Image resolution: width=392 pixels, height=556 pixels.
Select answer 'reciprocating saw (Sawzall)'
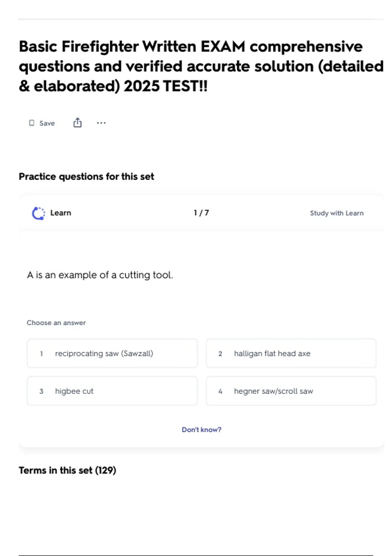click(x=112, y=354)
